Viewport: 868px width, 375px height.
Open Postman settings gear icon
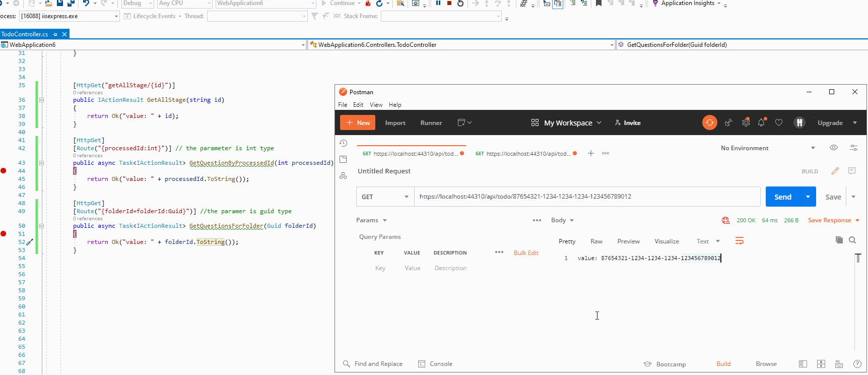[x=746, y=122]
